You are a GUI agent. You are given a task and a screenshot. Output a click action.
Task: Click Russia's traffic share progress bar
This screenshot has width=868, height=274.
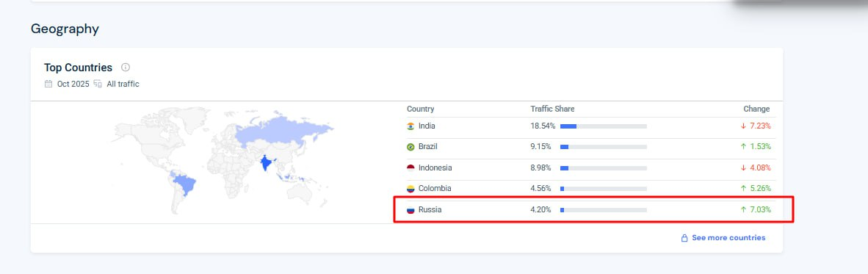[604, 210]
